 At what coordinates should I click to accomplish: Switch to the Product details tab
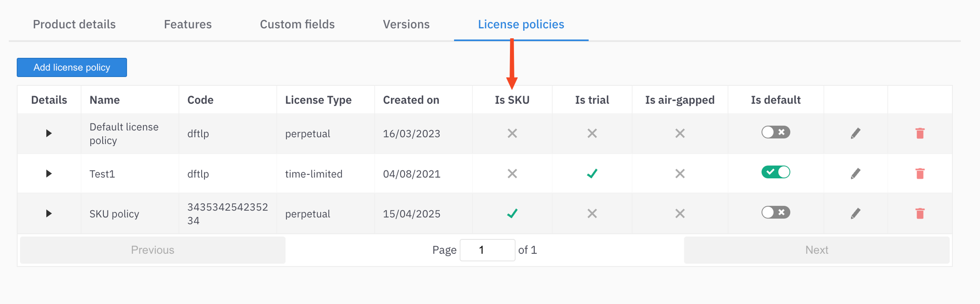click(x=74, y=24)
